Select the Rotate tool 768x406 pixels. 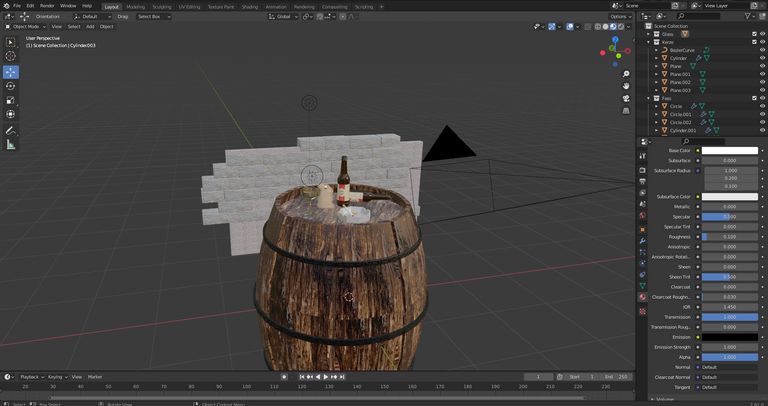click(x=11, y=86)
